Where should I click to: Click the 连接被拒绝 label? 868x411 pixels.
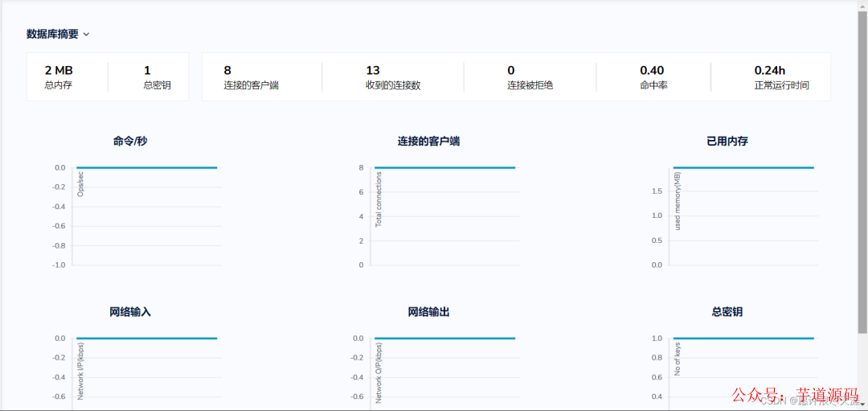click(530, 86)
